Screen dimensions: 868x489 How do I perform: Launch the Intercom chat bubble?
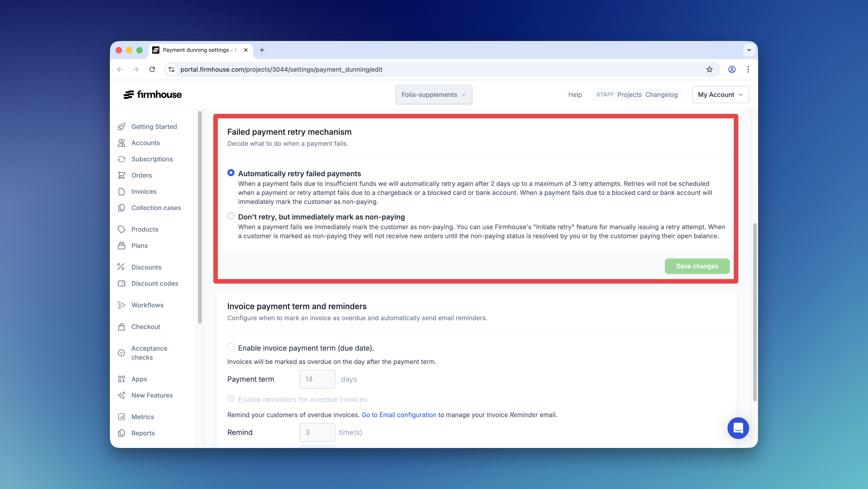coord(738,428)
